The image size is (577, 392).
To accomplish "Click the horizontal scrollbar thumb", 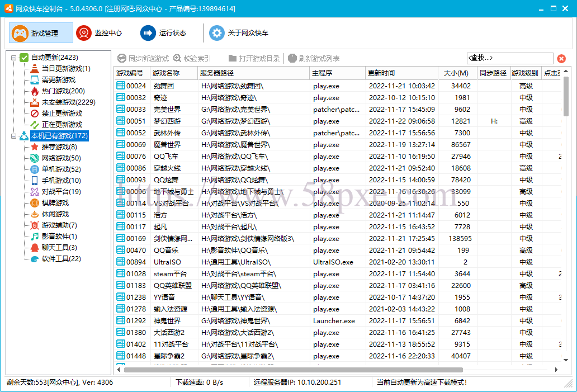I will (294, 370).
